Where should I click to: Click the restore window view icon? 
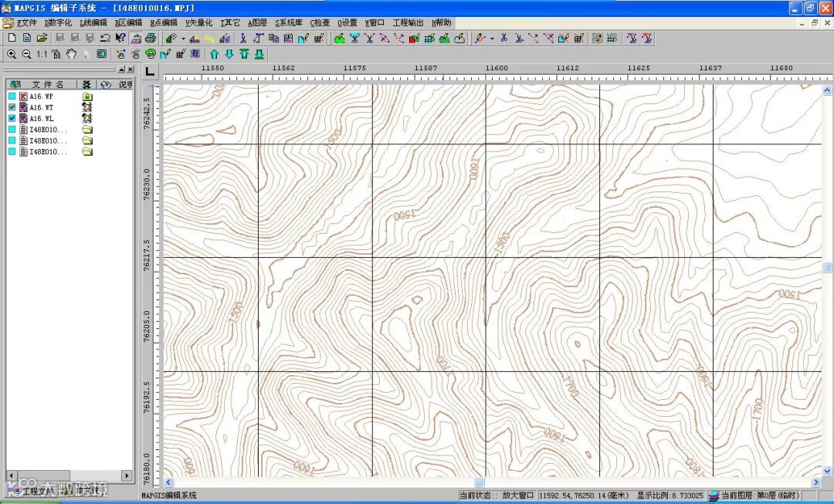pyautogui.click(x=102, y=54)
